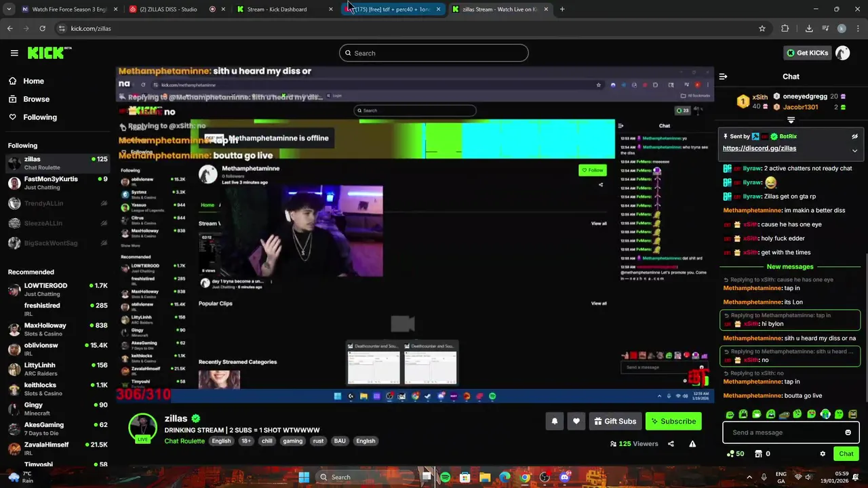Expand the gift leaderboard chevron
Viewport: 868px width, 488px height.
(x=791, y=120)
